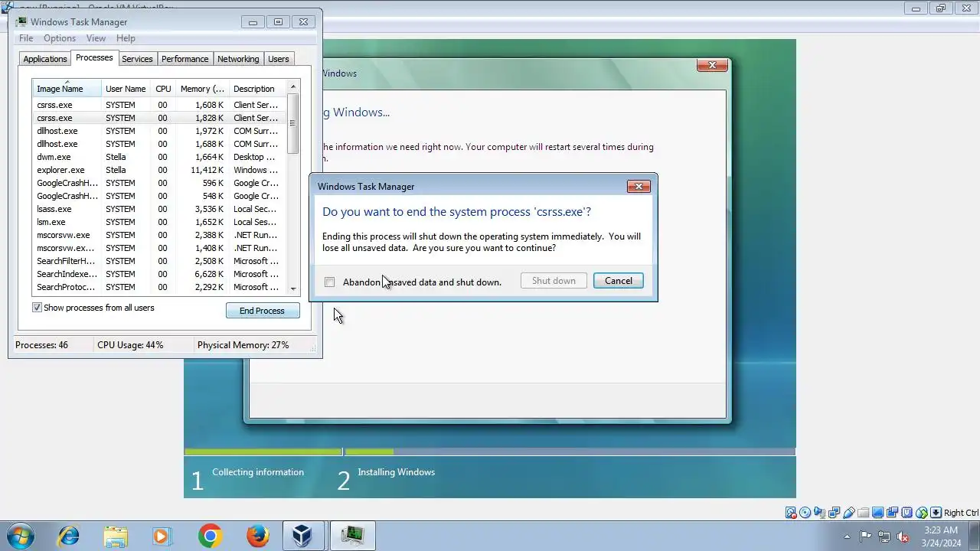Open the Options menu in Task Manager

coord(60,38)
